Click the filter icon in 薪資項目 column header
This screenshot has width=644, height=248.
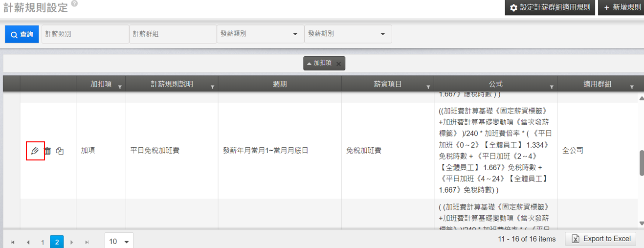click(x=428, y=87)
